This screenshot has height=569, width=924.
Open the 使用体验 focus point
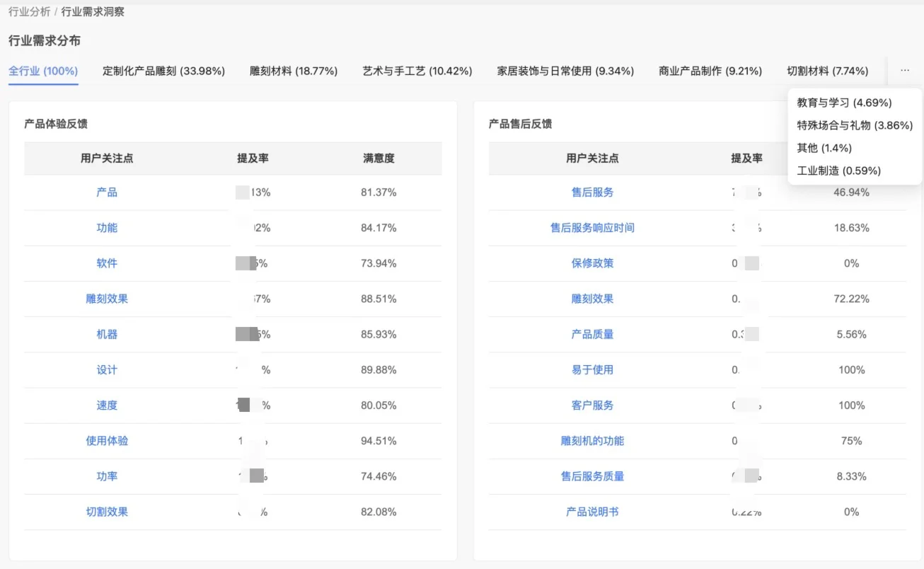107,440
